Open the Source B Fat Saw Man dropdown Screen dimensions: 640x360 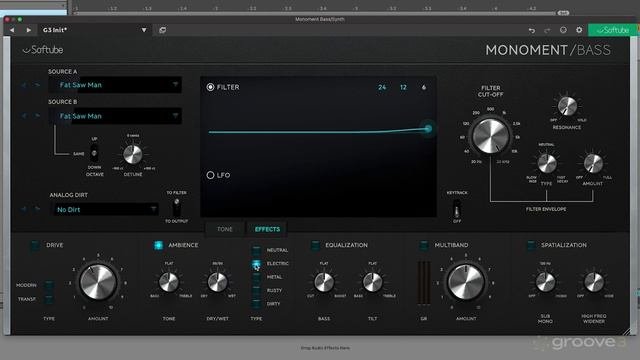(x=115, y=116)
